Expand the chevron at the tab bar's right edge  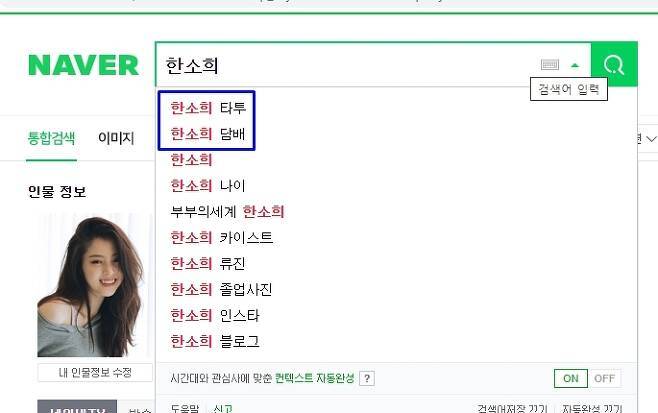coord(651,139)
